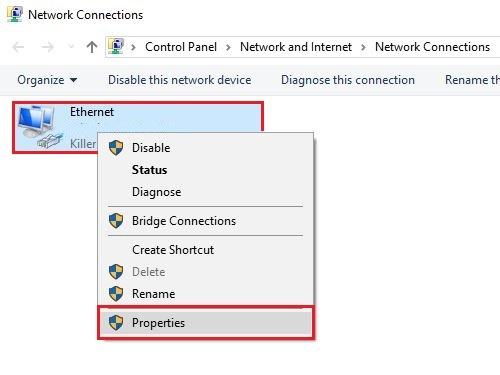This screenshot has height=375, width=500.
Task: Expand the recent locations dropdown arrow
Action: [x=71, y=47]
